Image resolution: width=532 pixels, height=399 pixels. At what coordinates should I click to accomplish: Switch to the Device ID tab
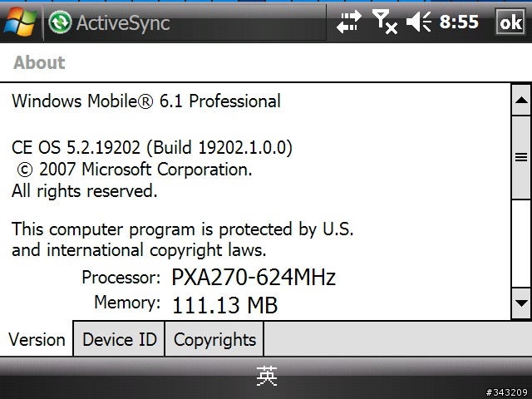120,339
